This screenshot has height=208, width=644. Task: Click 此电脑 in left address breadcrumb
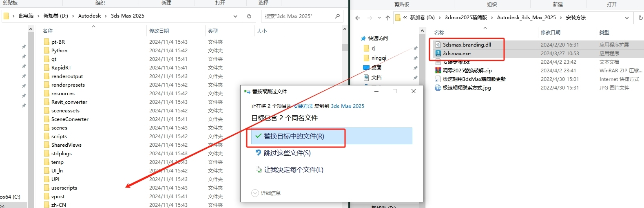(26, 16)
